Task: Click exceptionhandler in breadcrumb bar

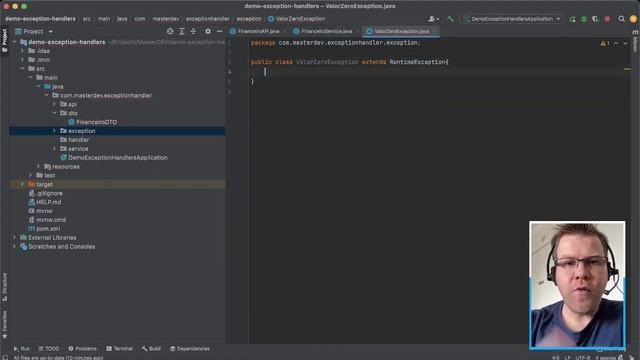Action: click(x=207, y=19)
